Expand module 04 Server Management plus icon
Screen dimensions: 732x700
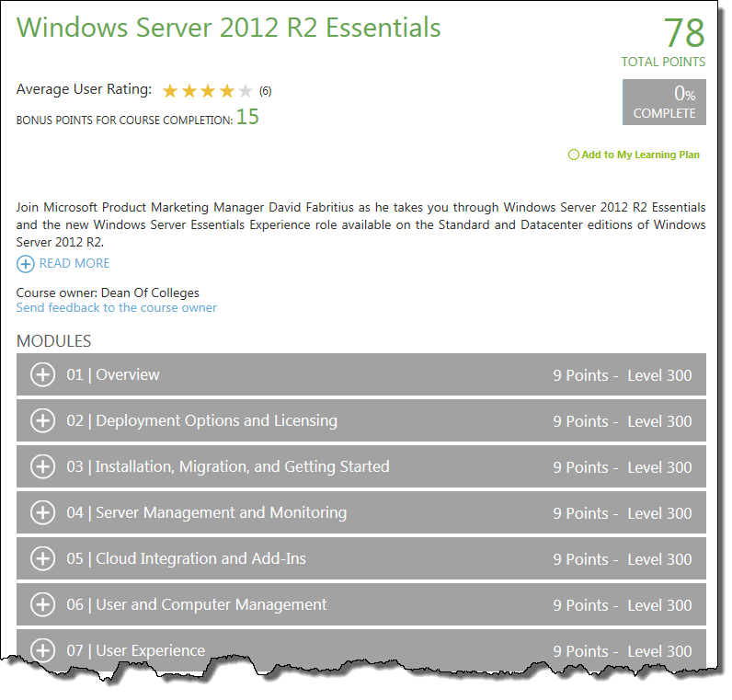[x=42, y=512]
